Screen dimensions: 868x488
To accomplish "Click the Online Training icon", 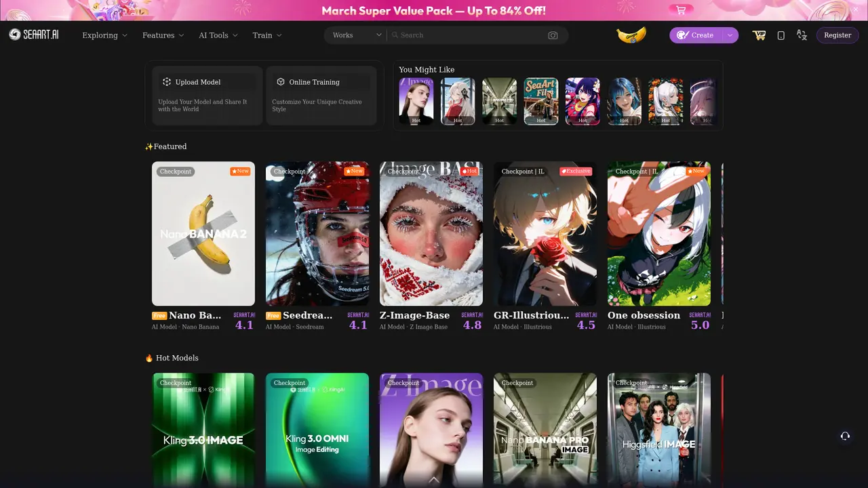I will click(x=281, y=82).
